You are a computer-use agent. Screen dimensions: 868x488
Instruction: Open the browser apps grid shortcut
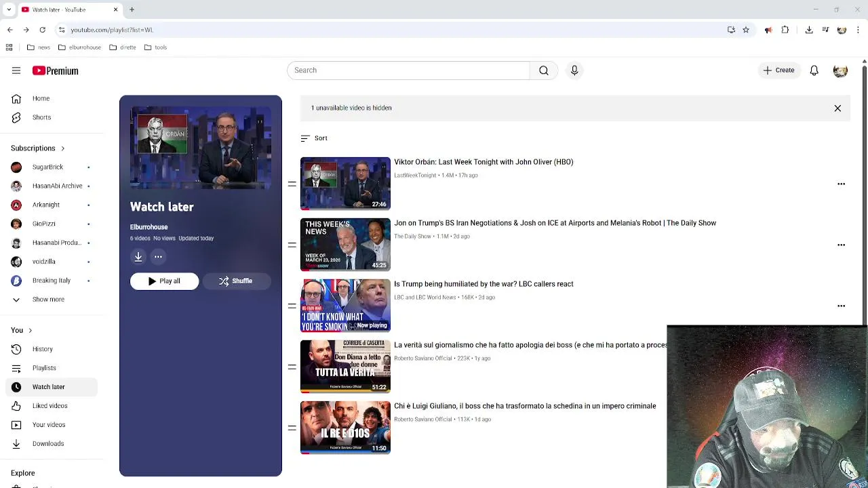coord(9,47)
